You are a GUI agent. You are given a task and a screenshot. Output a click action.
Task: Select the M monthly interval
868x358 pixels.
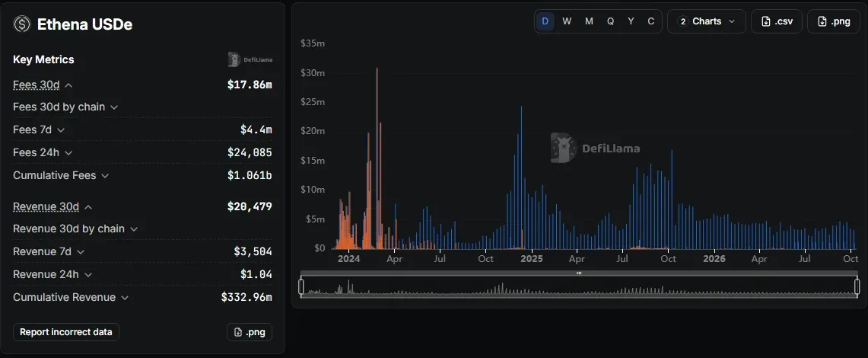[x=589, y=21]
